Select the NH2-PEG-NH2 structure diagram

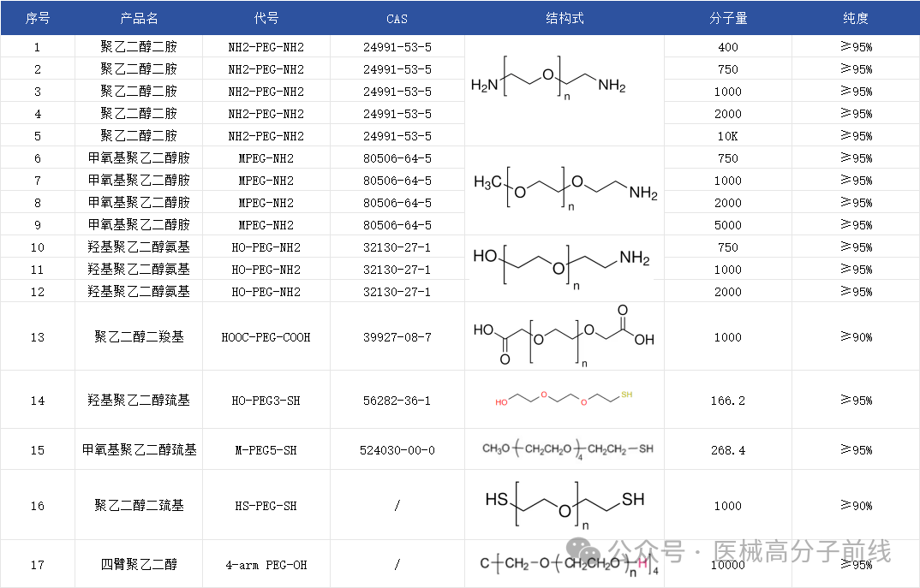point(548,79)
